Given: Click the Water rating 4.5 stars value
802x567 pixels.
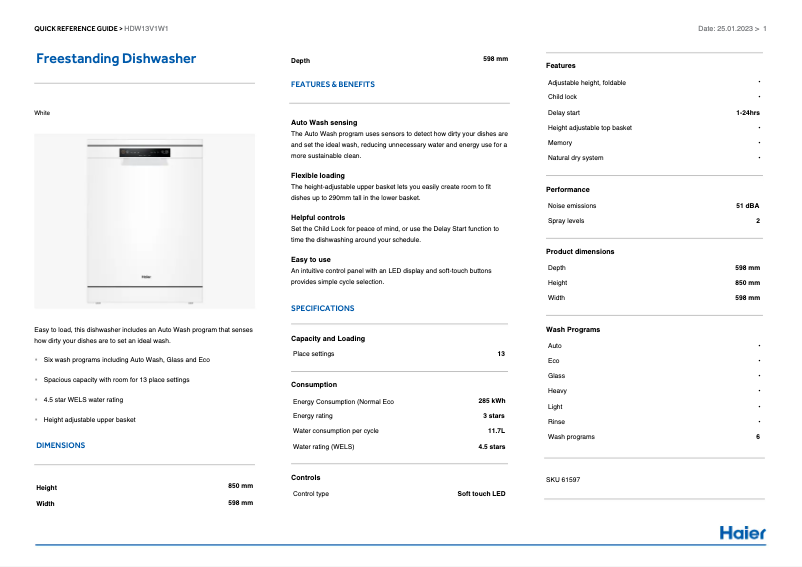Looking at the screenshot, I should coord(491,447).
